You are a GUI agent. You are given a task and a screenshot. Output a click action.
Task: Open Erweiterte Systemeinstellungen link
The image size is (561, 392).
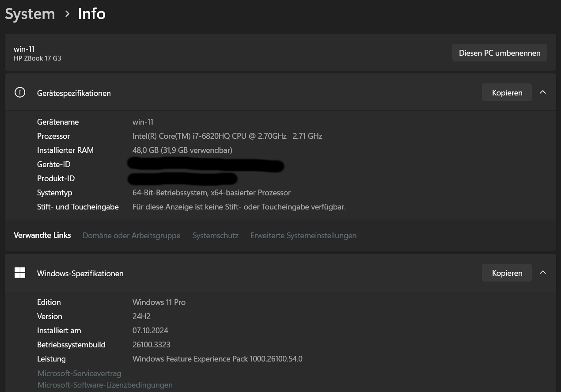(303, 236)
